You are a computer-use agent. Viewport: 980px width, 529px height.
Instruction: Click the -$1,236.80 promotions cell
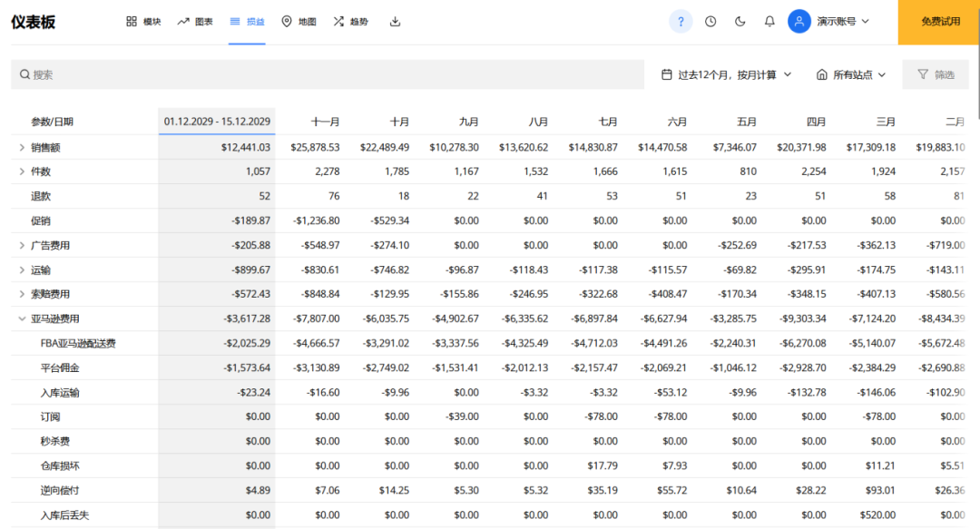[x=317, y=220]
